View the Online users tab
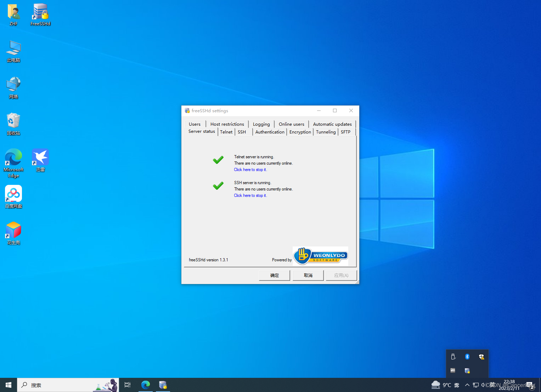This screenshot has width=541, height=392. pos(291,124)
